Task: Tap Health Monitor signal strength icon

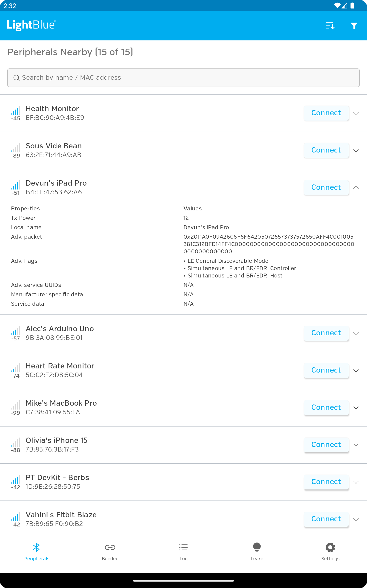Action: pos(16,111)
